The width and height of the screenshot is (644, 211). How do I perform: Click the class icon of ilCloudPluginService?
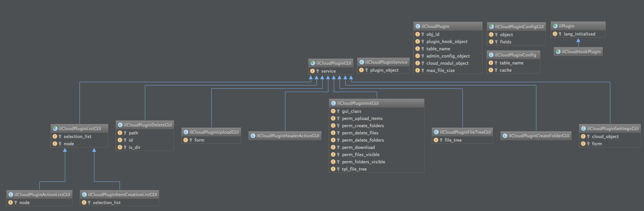pos(361,62)
